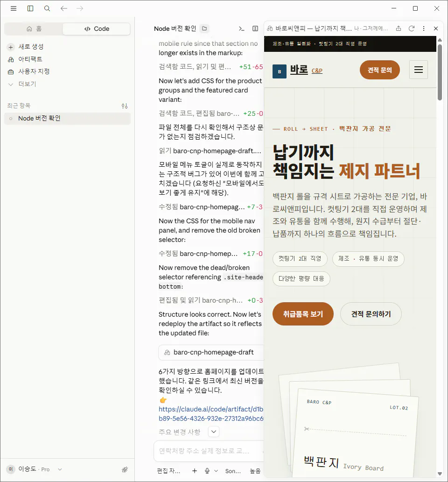The width and height of the screenshot is (448, 482).
Task: Open the 읽기 baro-cnp-homepage-draft step
Action: pos(210,151)
